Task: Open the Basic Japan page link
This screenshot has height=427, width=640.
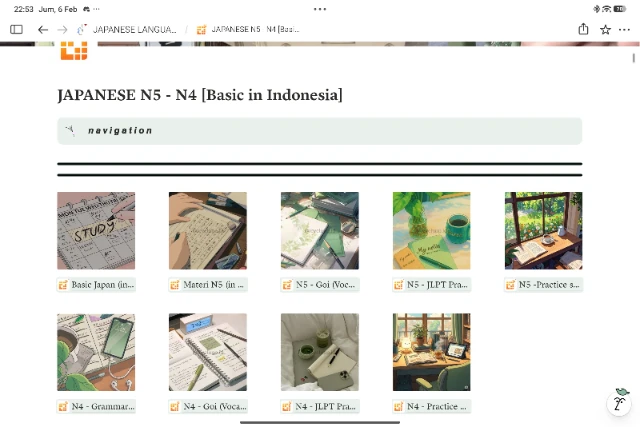Action: tap(96, 285)
